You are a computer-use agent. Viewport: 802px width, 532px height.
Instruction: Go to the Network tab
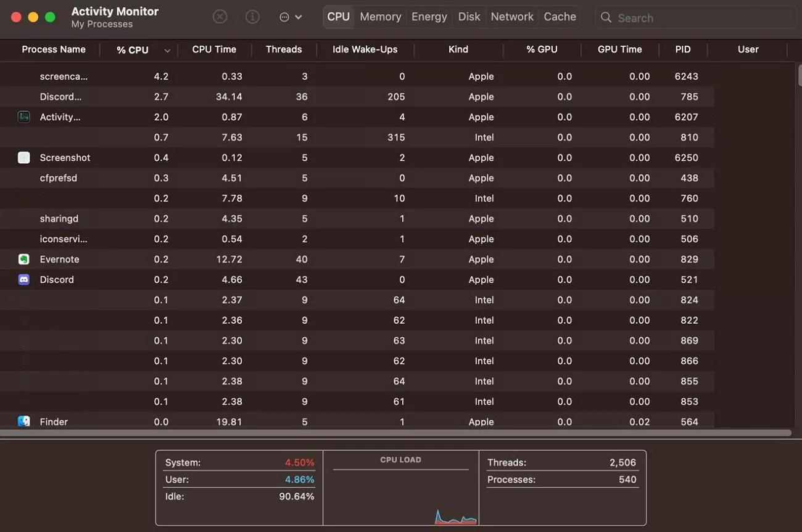[x=512, y=17]
